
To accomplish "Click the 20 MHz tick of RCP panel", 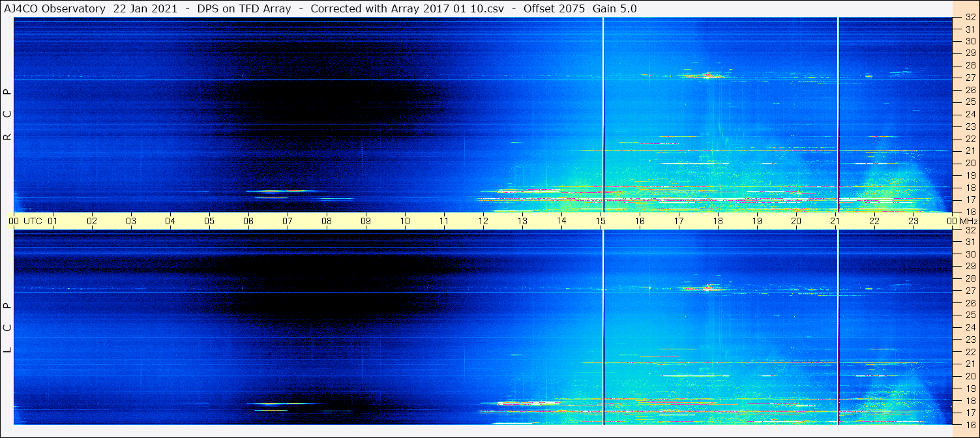I will coord(970,163).
